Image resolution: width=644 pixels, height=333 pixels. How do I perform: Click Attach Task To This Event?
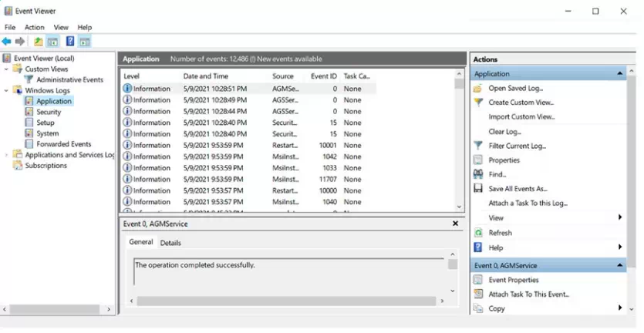528,294
